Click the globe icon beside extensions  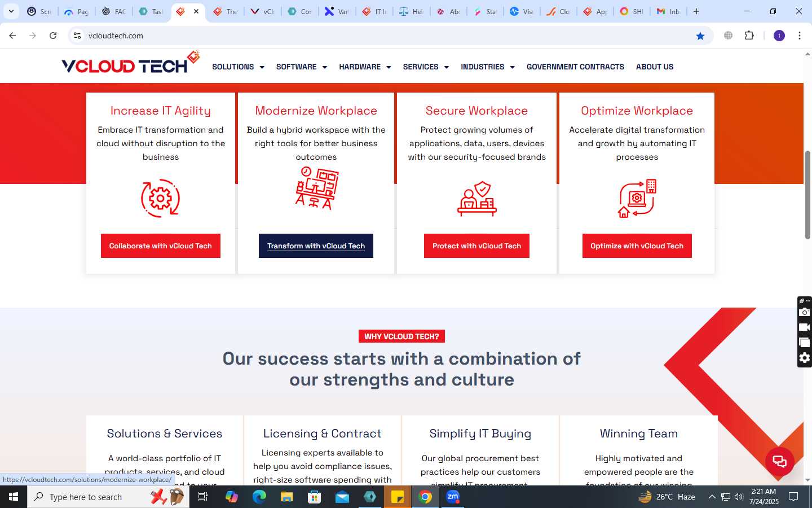pyautogui.click(x=729, y=36)
